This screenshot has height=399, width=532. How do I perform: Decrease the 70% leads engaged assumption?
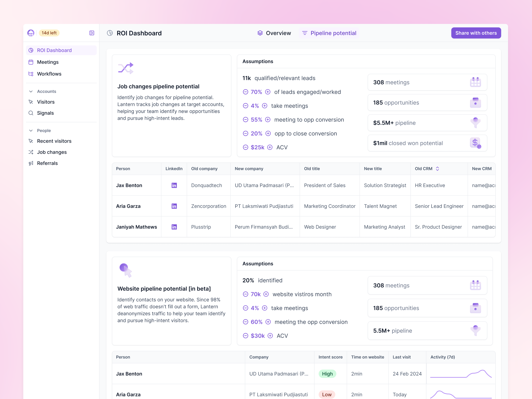(x=246, y=92)
